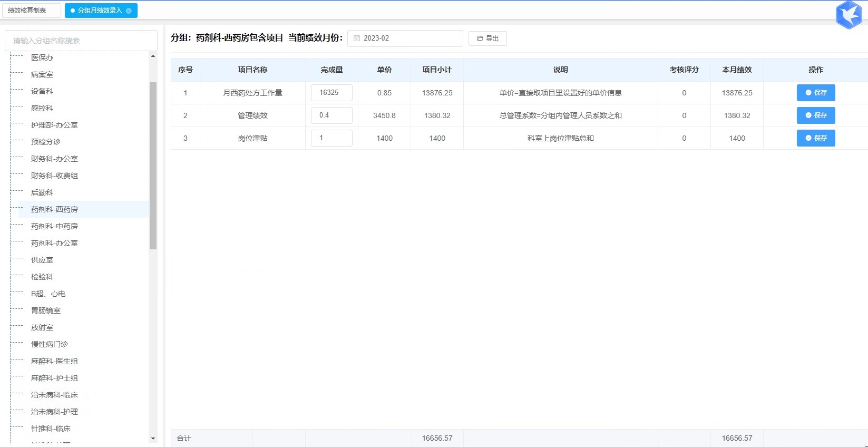This screenshot has width=868, height=447.
Task: Select 检验科 in the group tree
Action: pos(42,277)
